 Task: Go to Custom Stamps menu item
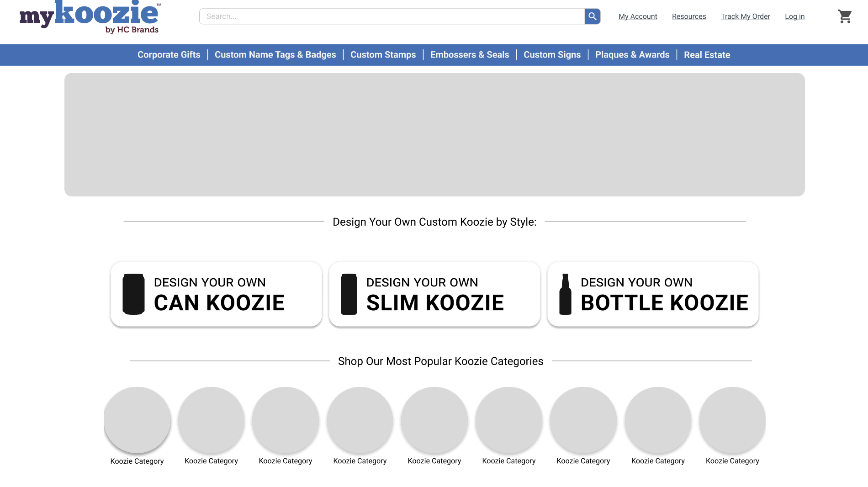click(x=383, y=55)
